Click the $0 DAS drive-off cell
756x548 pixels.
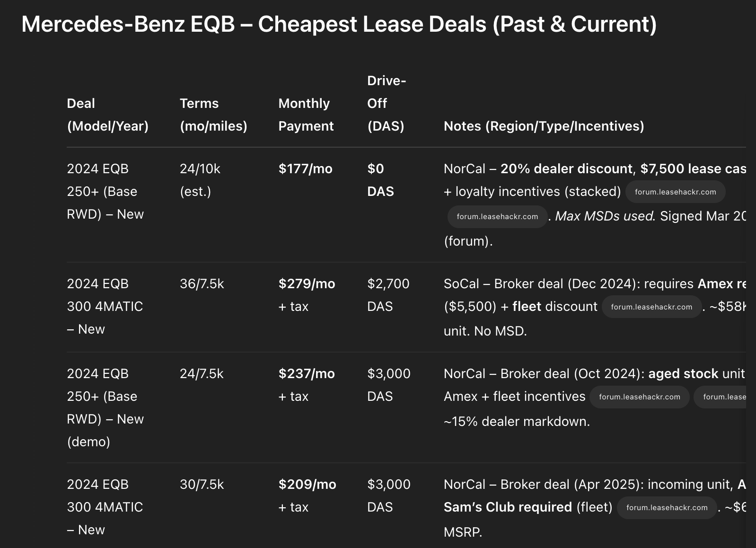tap(381, 180)
